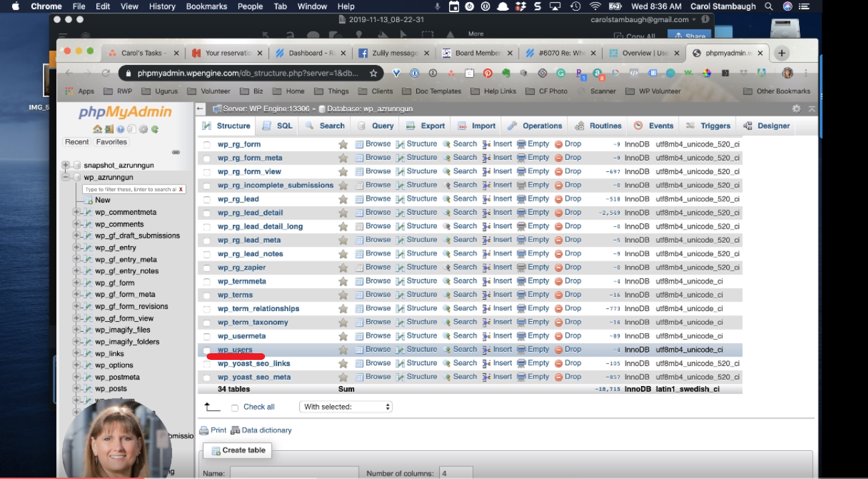Bookmark this page with the star icon
Viewport: 868px width, 479px height.
(373, 73)
